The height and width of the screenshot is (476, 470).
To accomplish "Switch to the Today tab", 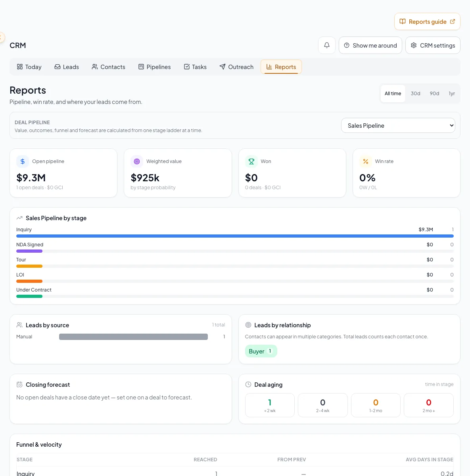I will click(x=29, y=67).
